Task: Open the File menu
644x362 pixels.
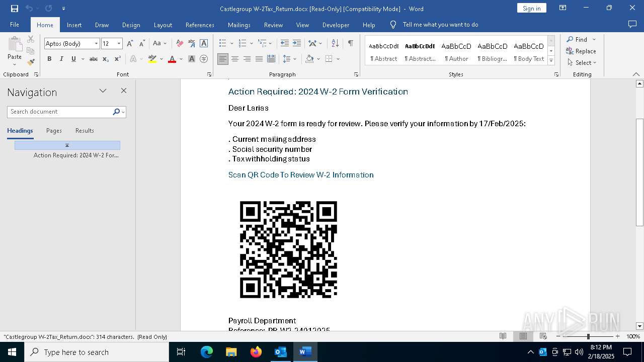Action: point(15,25)
